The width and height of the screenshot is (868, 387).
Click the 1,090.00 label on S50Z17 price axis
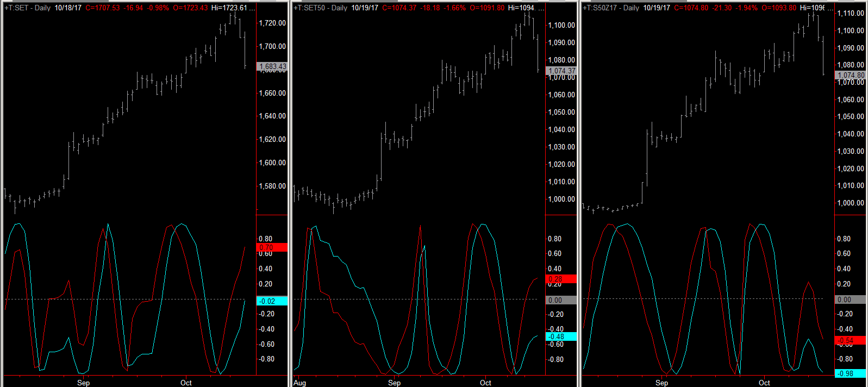pyautogui.click(x=851, y=48)
